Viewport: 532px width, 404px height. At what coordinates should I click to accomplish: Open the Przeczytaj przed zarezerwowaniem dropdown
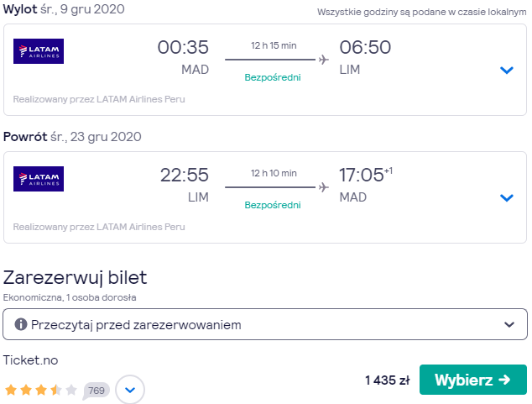265,324
